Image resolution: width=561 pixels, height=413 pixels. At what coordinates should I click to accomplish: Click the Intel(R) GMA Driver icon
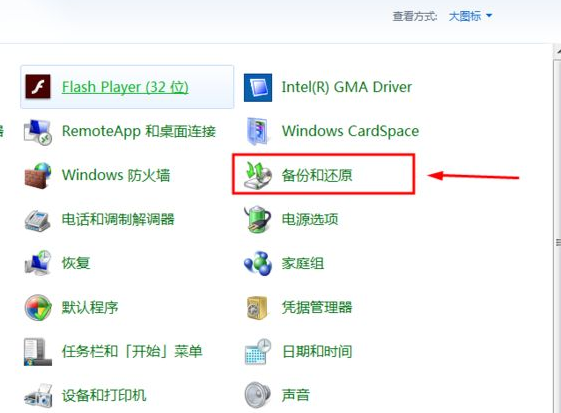pyautogui.click(x=258, y=87)
